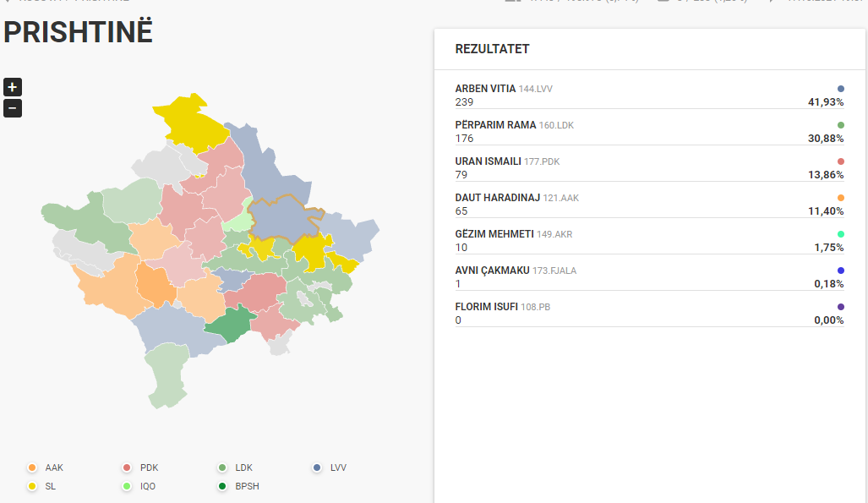
Task: Zoom in on the map
Action: [13, 87]
